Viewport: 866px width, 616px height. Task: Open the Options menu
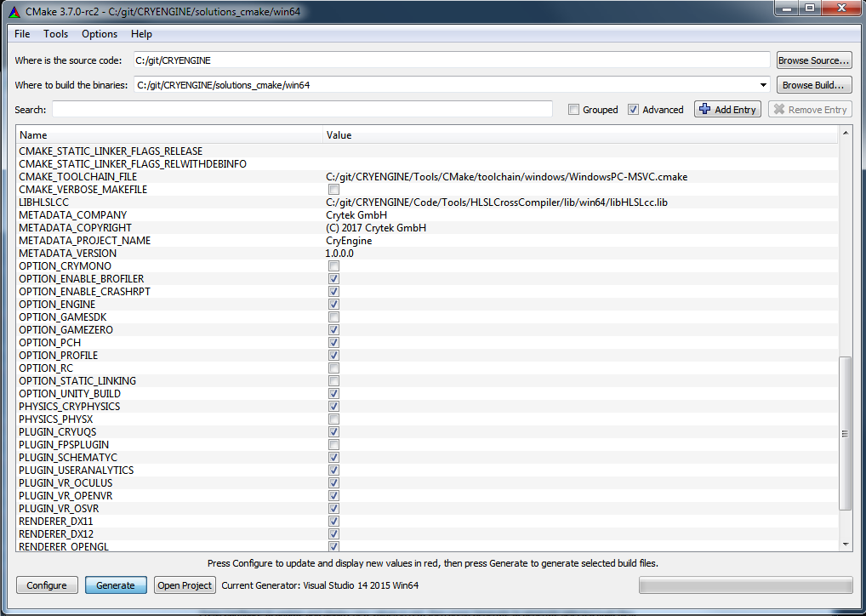point(100,34)
